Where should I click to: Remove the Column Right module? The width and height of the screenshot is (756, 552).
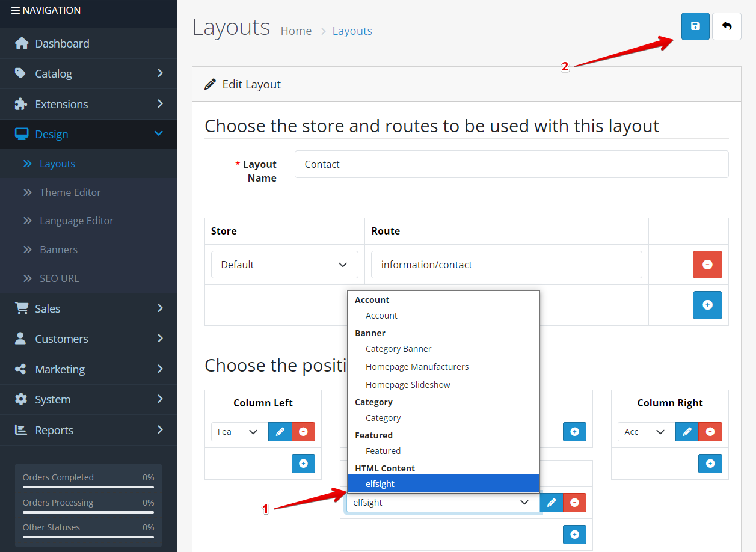(x=710, y=432)
